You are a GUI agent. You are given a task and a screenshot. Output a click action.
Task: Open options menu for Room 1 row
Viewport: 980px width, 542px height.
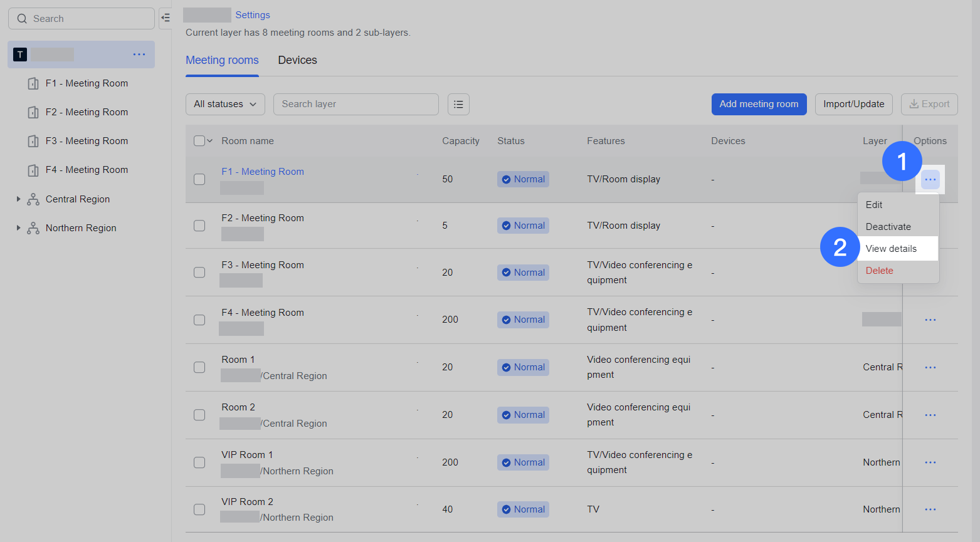pyautogui.click(x=930, y=367)
